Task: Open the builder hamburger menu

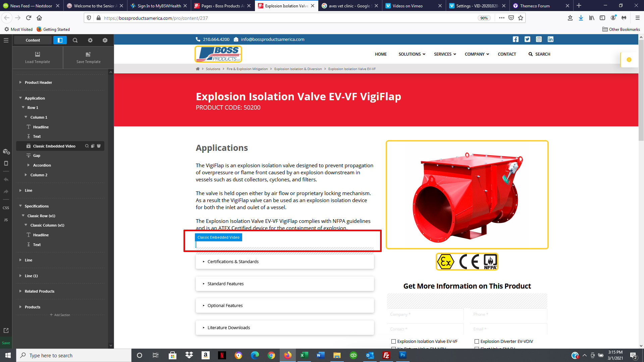Action: point(6,40)
